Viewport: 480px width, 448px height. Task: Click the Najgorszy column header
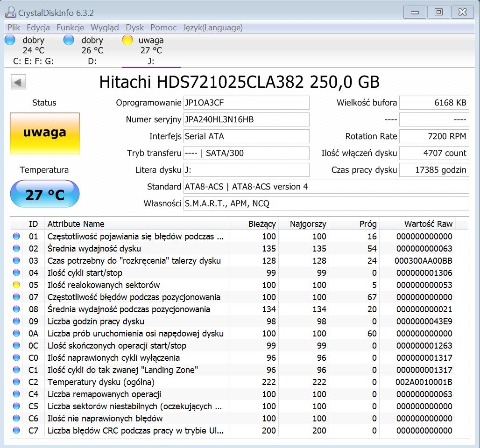(304, 224)
